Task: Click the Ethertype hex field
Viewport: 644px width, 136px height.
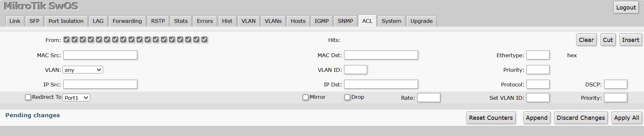Action: click(538, 55)
